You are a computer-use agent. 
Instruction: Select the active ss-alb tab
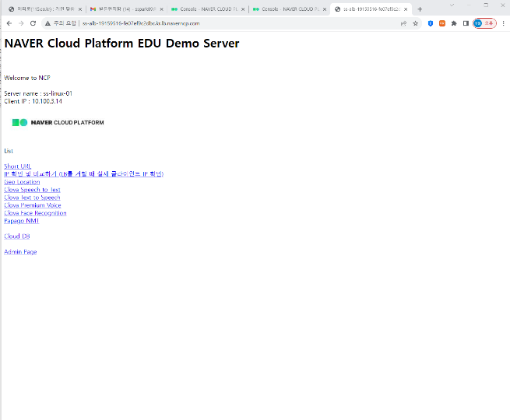[371, 9]
